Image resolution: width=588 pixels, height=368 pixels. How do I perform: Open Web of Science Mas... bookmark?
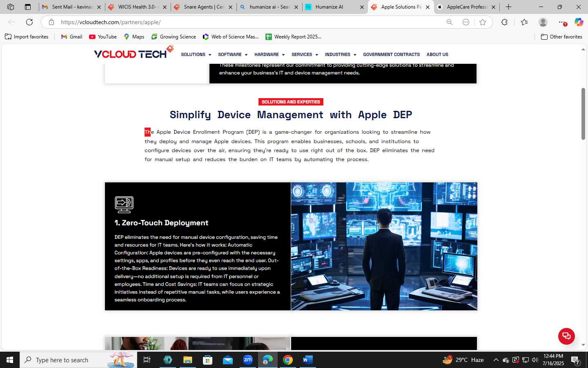[x=231, y=37]
